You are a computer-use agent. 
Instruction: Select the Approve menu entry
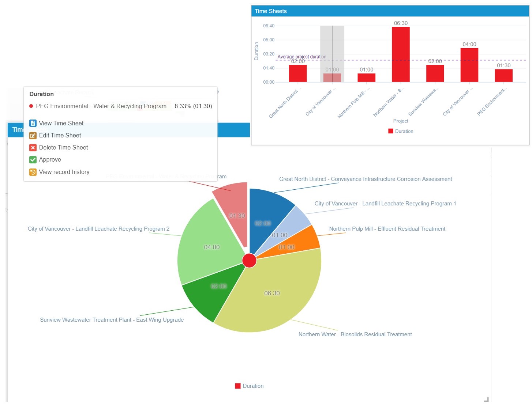50,160
